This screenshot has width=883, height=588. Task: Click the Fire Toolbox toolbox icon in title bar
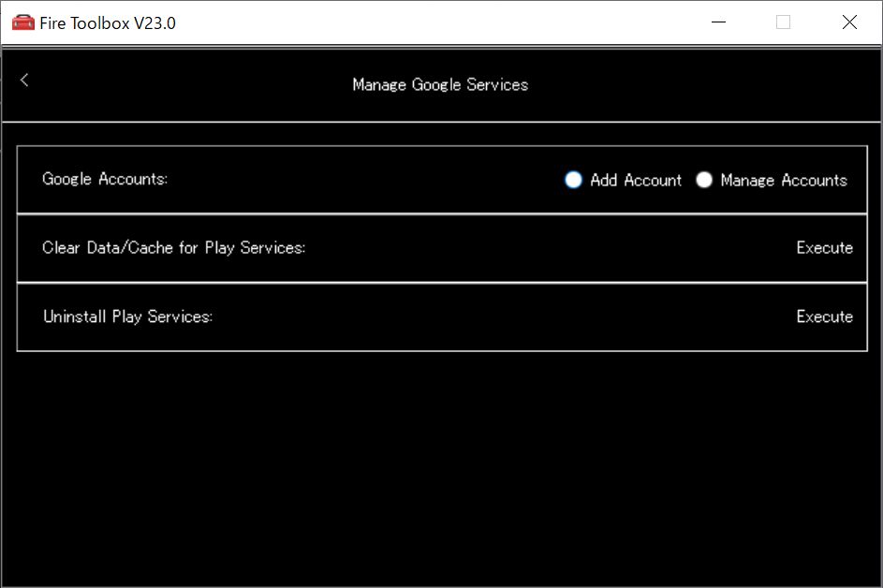(x=23, y=23)
